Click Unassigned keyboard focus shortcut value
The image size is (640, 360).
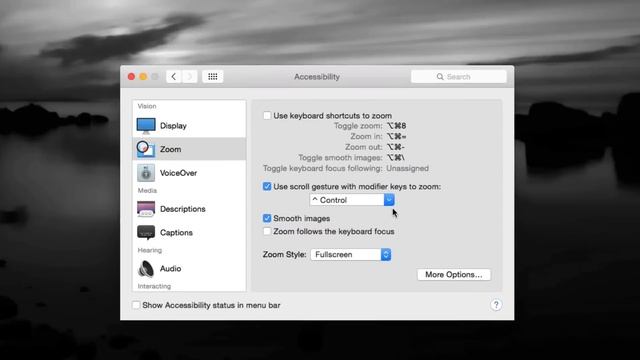tap(407, 168)
